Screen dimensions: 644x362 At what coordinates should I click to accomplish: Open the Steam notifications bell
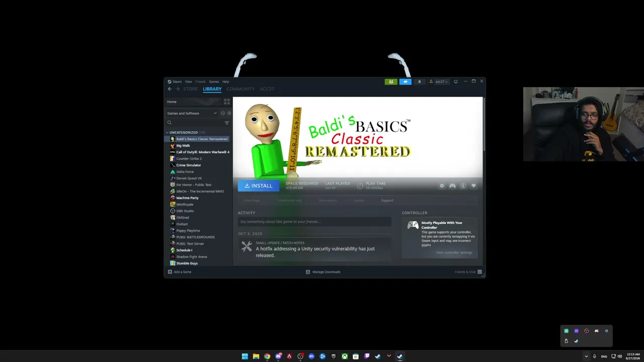coord(419,81)
